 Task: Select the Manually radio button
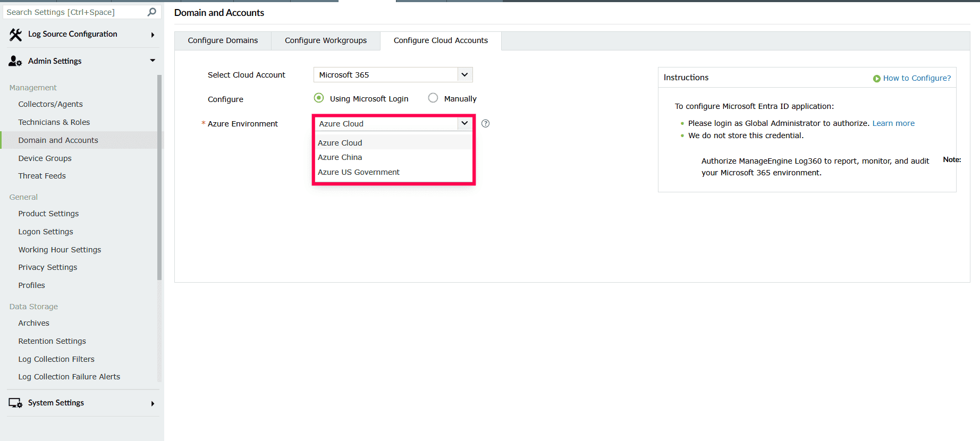coord(433,98)
